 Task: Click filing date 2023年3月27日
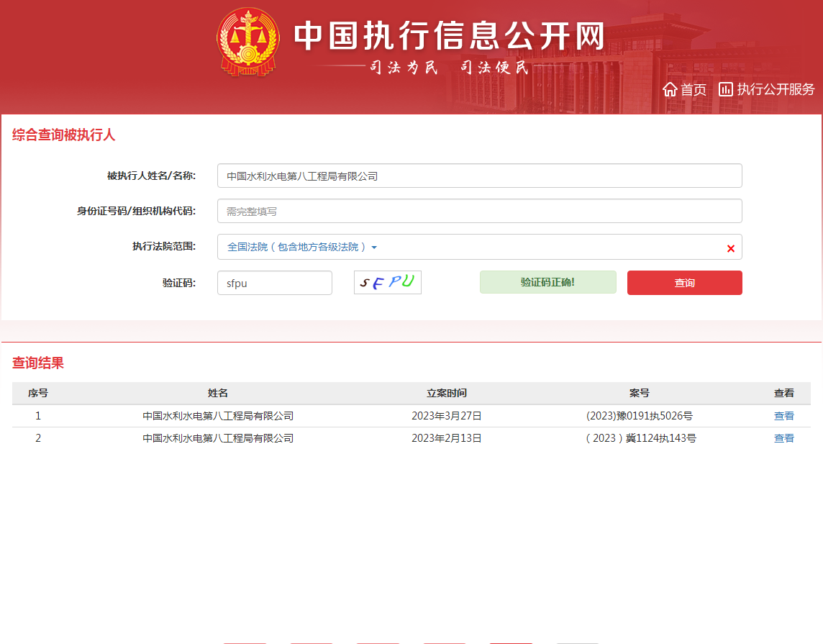447,416
